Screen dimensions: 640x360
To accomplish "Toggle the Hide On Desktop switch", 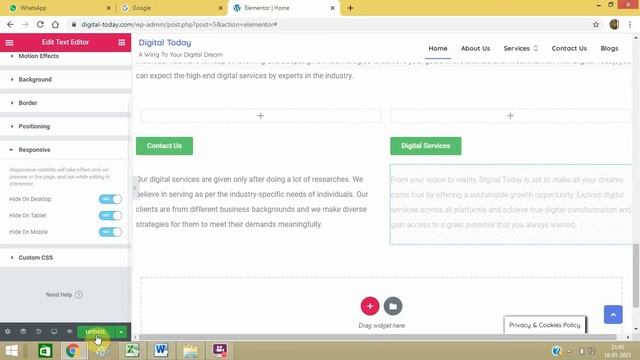I will [x=110, y=199].
